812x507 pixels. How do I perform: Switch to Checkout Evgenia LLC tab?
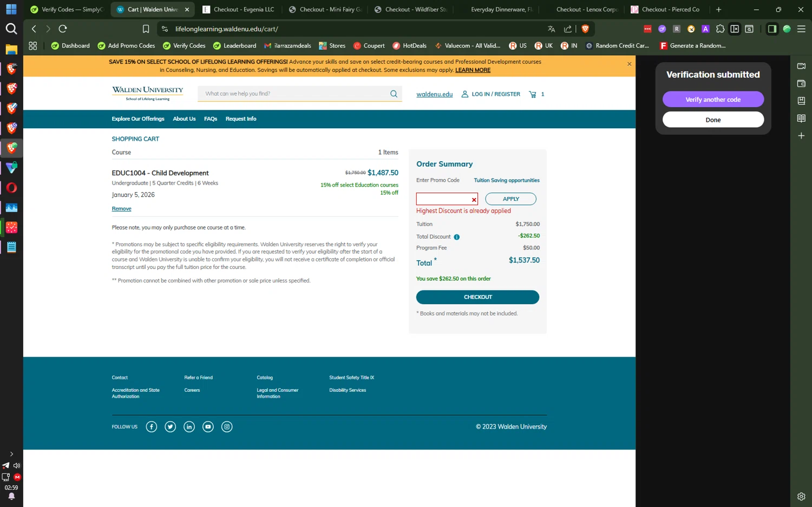point(239,9)
